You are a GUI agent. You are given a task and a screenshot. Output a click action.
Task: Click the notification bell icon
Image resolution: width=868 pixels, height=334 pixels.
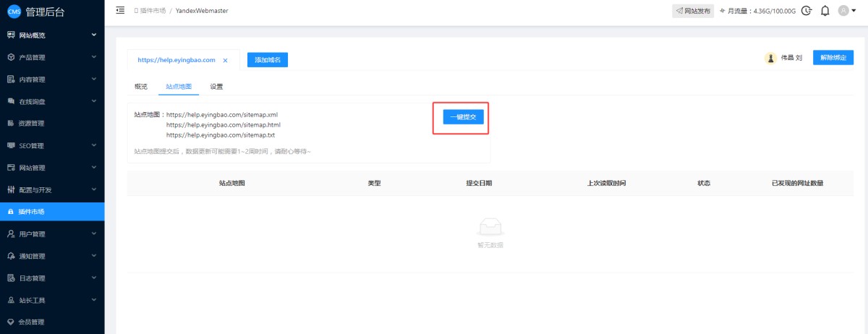pyautogui.click(x=825, y=11)
